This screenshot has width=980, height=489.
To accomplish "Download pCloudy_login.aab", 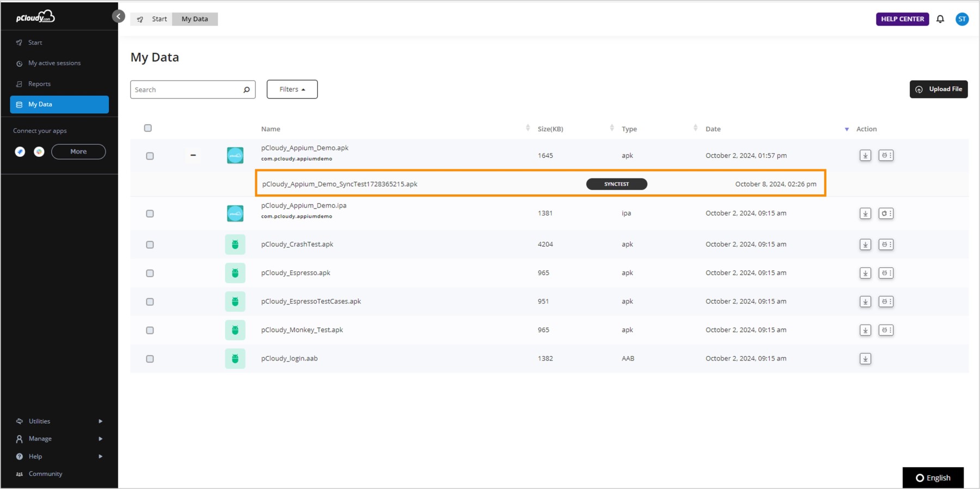I will tap(865, 359).
